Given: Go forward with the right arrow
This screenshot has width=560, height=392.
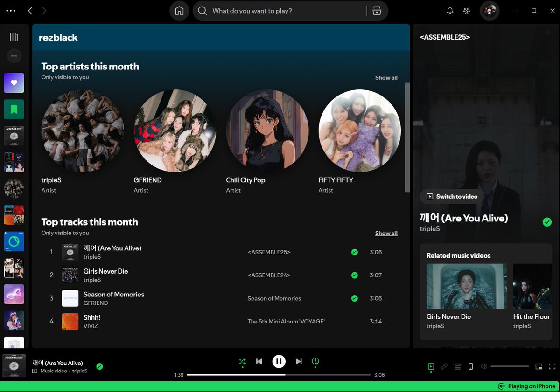Looking at the screenshot, I should point(44,11).
